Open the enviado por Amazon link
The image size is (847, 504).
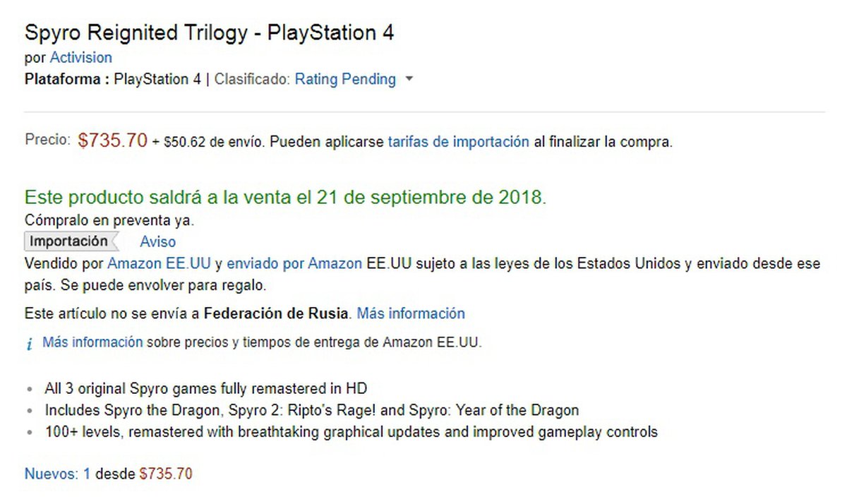pos(294,264)
